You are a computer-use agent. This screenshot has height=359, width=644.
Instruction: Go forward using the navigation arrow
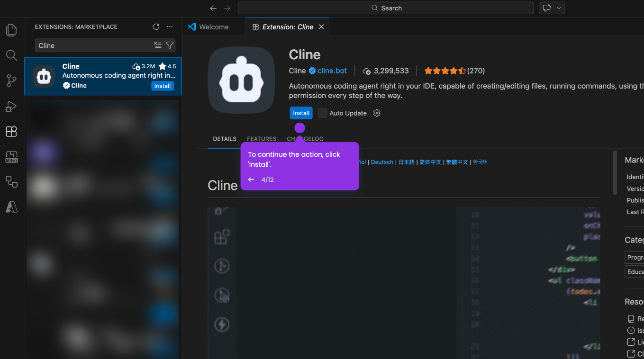227,8
